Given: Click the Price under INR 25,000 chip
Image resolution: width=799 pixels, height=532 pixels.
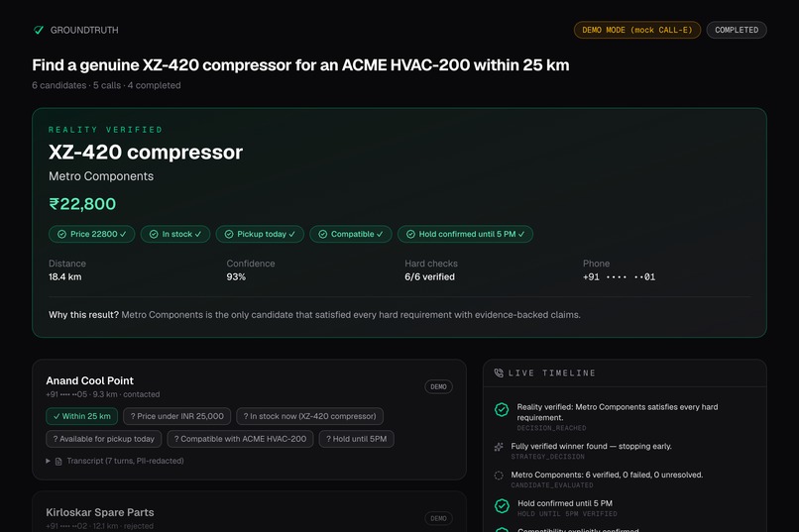Looking at the screenshot, I should [176, 416].
